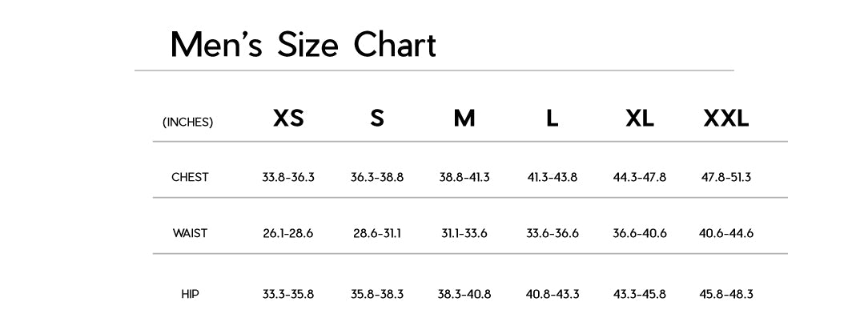The width and height of the screenshot is (868, 330).
Task: Click the HIP row label
Action: pos(190,294)
